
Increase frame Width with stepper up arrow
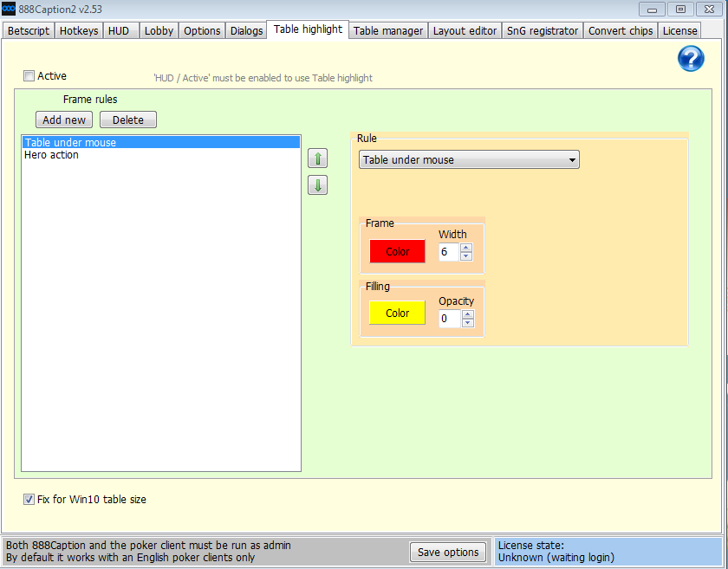[x=466, y=247]
